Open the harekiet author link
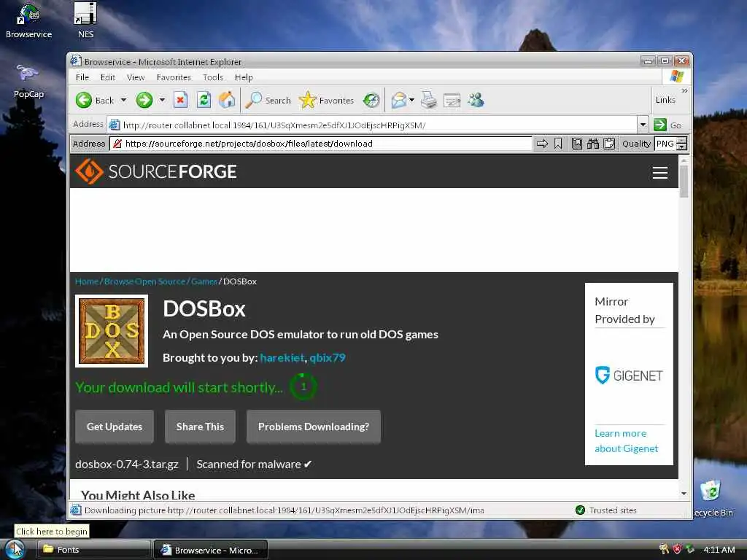The image size is (747, 560). [x=282, y=357]
